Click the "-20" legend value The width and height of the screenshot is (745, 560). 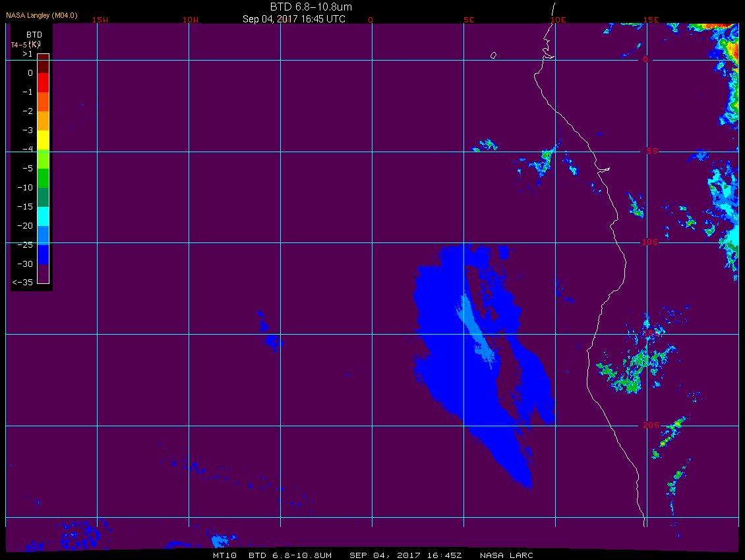click(25, 225)
